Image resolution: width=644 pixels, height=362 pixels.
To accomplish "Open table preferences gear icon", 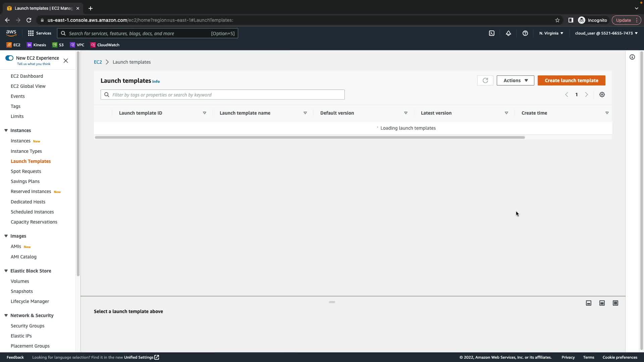I will [602, 95].
